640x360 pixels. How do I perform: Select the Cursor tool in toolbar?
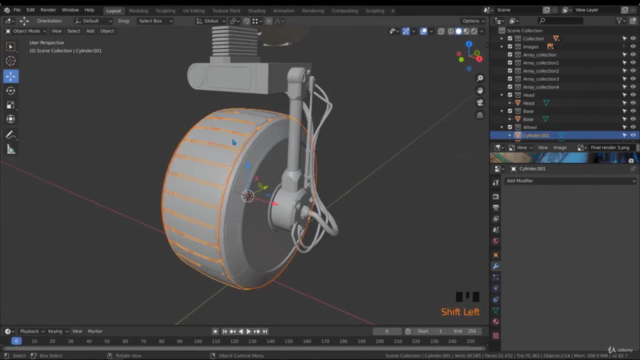(11, 61)
